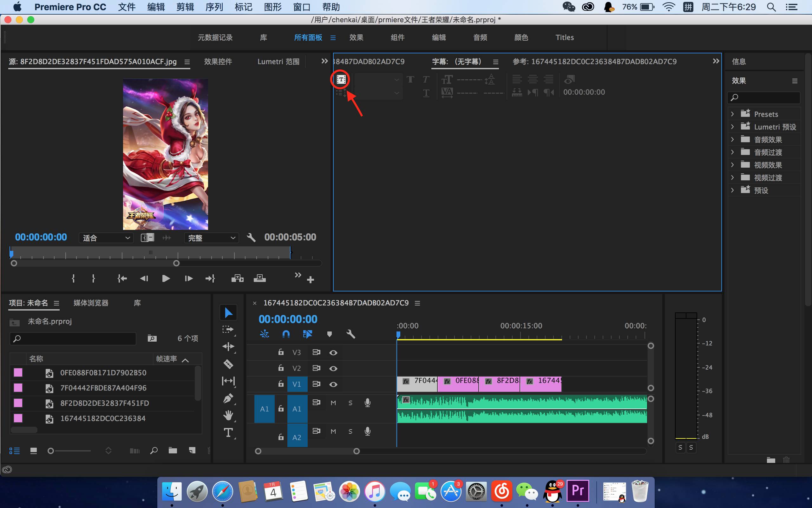Select the Selection tool arrow

click(x=228, y=312)
